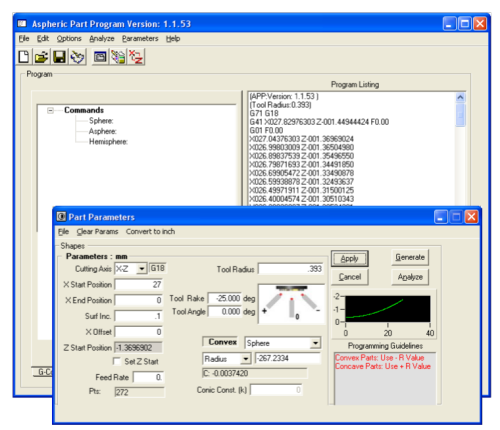This screenshot has height=430, width=500.
Task: Click the C: -0.0037420 readout
Action: (255, 373)
